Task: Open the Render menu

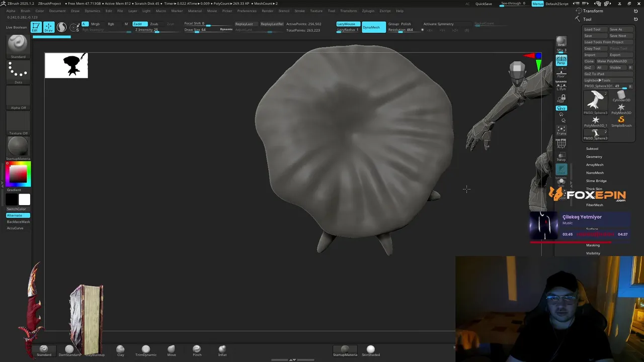Action: point(268,11)
